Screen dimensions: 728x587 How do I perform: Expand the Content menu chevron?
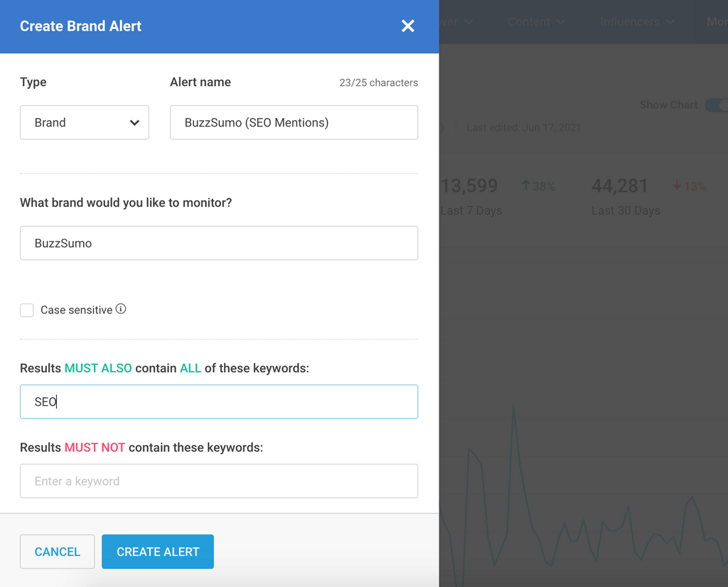pyautogui.click(x=561, y=22)
